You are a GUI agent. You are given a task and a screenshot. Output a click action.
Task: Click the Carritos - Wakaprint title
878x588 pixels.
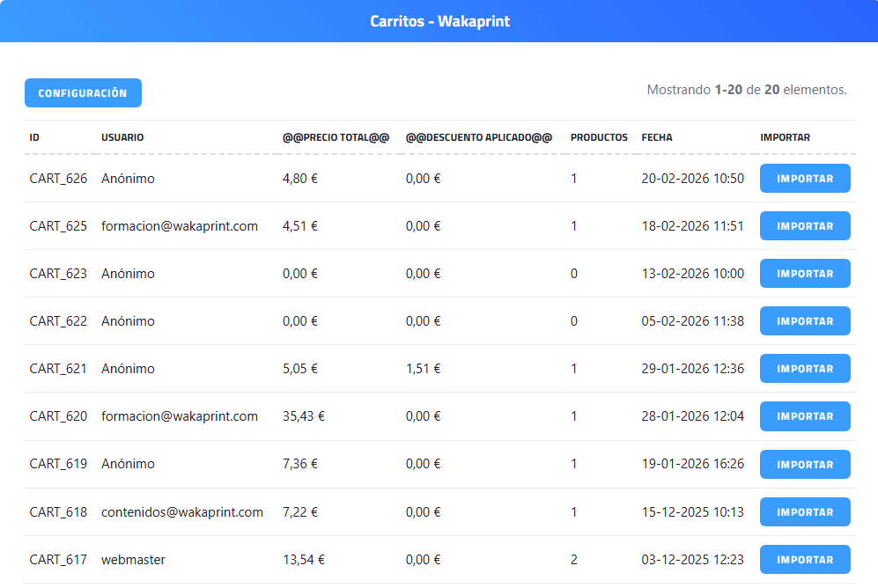439,21
